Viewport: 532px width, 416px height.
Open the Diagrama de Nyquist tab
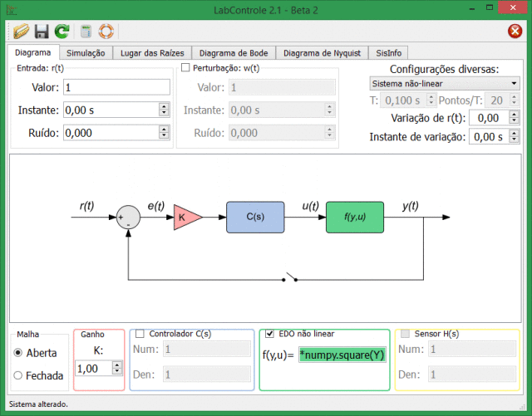click(322, 53)
